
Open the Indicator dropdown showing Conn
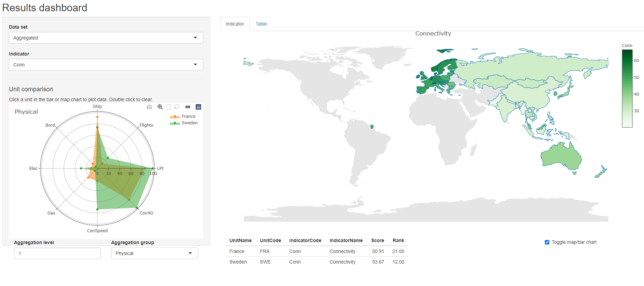pos(106,65)
